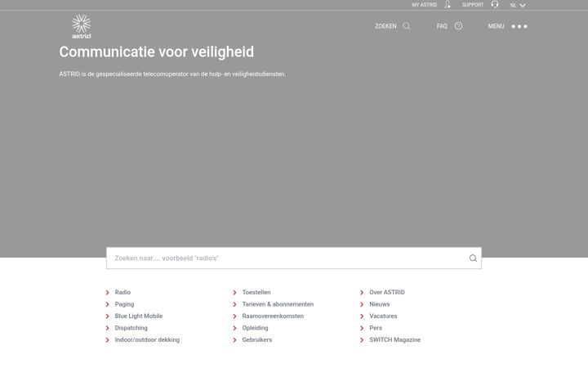
Task: Focus the 'Zoeken naar' search field
Action: pyautogui.click(x=294, y=258)
